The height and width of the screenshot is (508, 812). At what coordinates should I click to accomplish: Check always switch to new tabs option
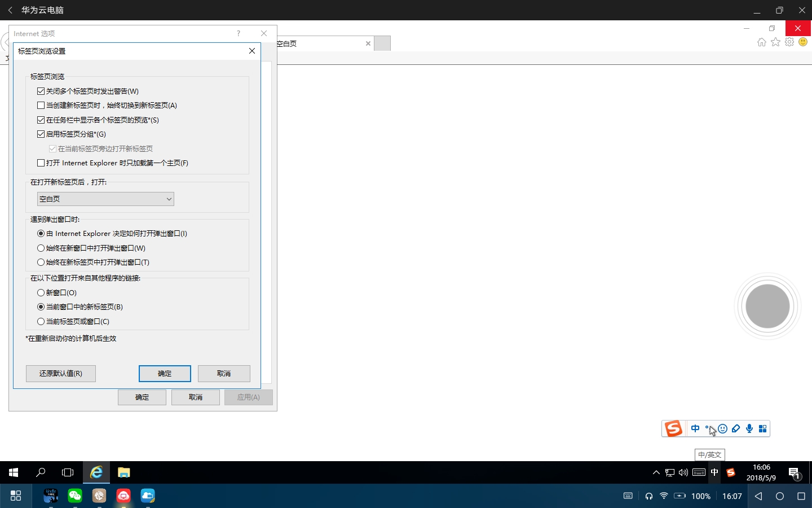(x=107, y=106)
